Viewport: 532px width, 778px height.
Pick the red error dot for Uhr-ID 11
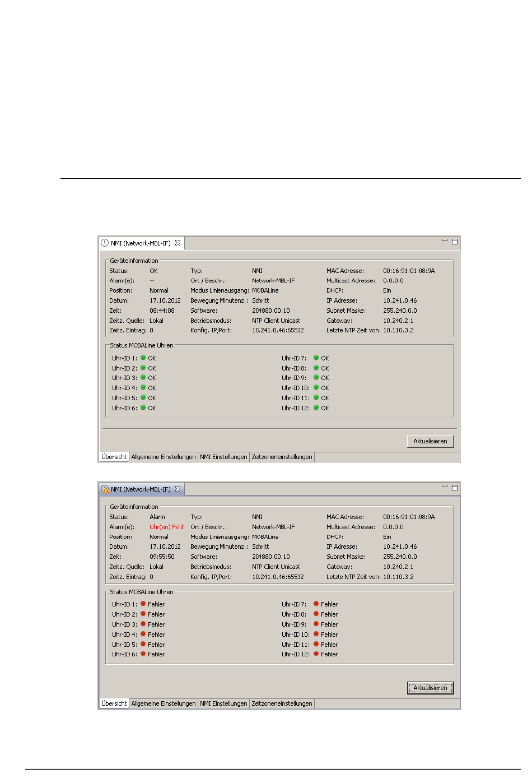[x=316, y=644]
